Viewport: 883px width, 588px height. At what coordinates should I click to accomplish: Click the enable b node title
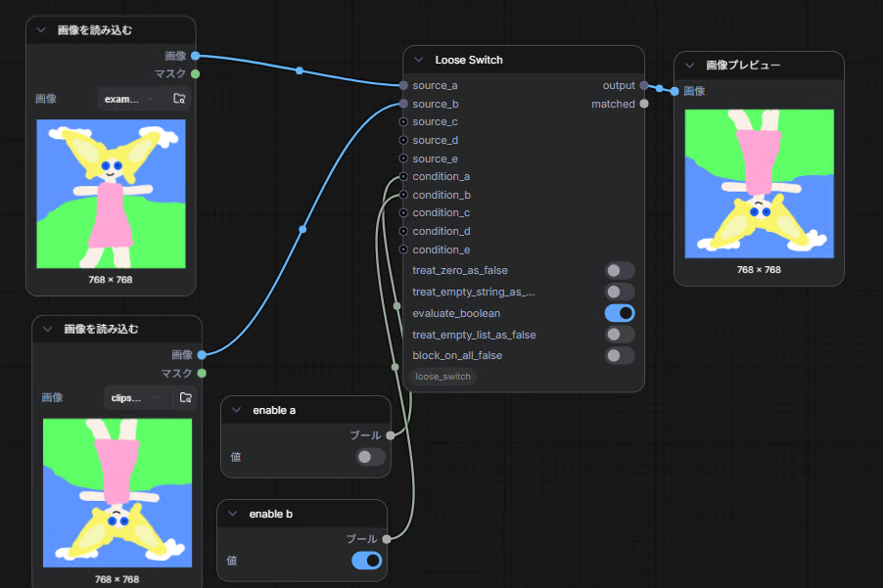pyautogui.click(x=271, y=514)
